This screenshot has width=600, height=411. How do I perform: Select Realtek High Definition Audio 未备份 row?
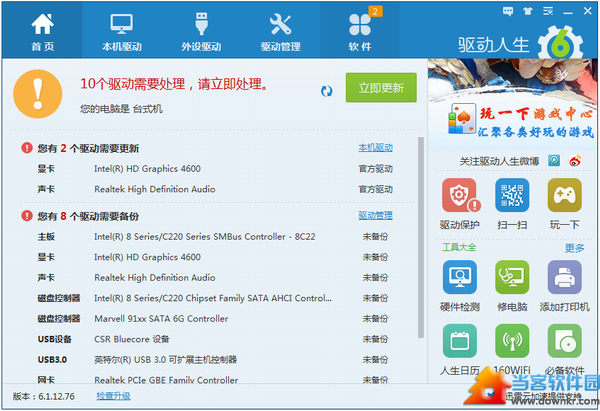[213, 278]
